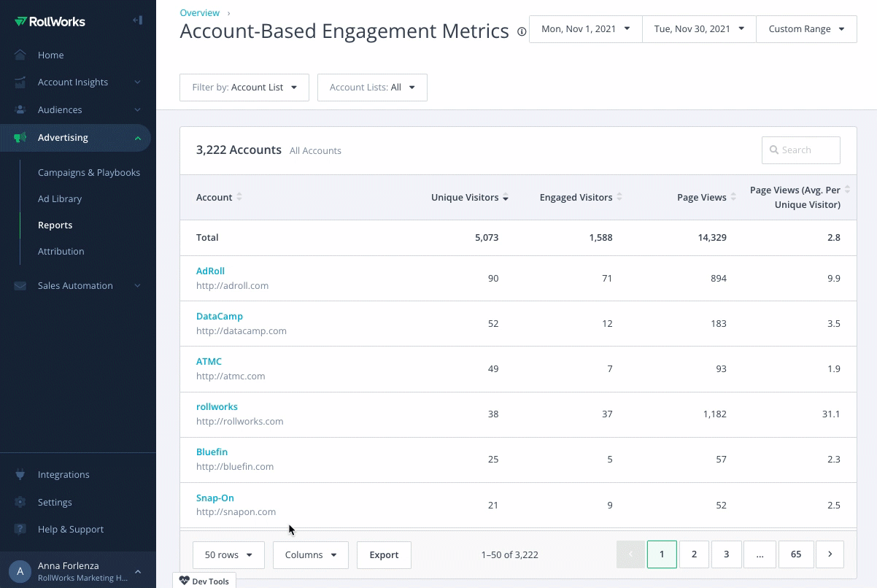The width and height of the screenshot is (877, 588).
Task: Open the DataCamp account link
Action: tap(220, 317)
